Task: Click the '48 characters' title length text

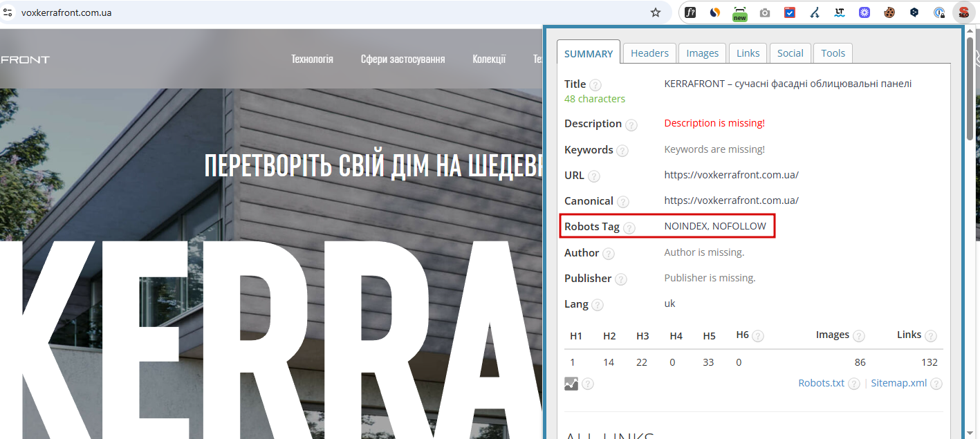Action: [x=595, y=99]
